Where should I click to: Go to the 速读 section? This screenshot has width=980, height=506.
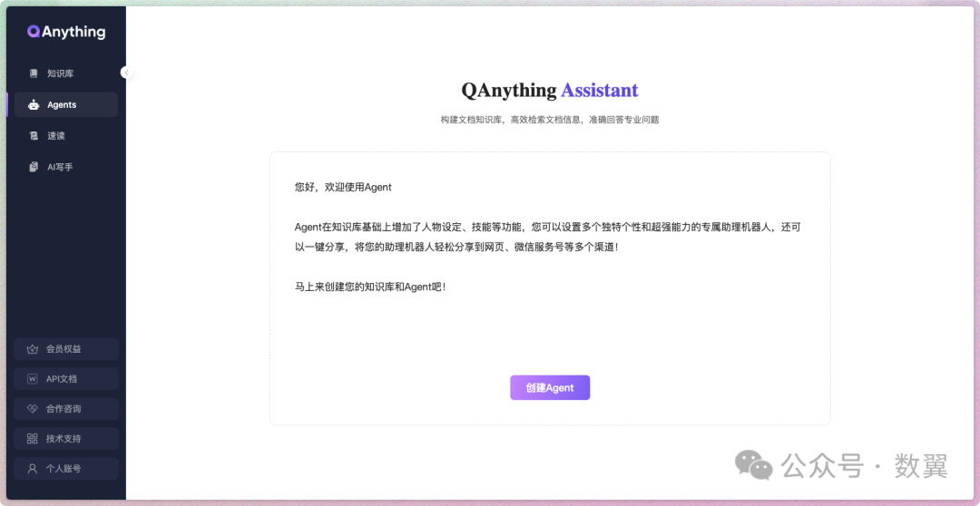66,135
